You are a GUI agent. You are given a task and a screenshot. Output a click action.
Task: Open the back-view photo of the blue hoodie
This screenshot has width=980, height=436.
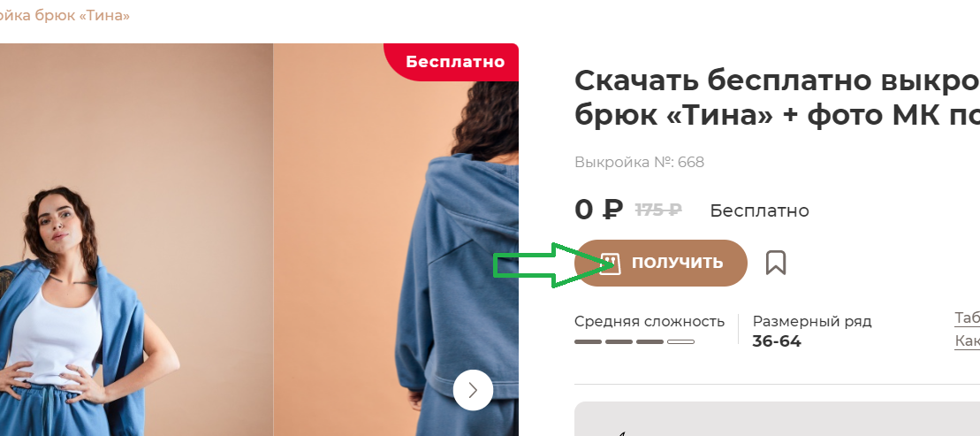396,240
